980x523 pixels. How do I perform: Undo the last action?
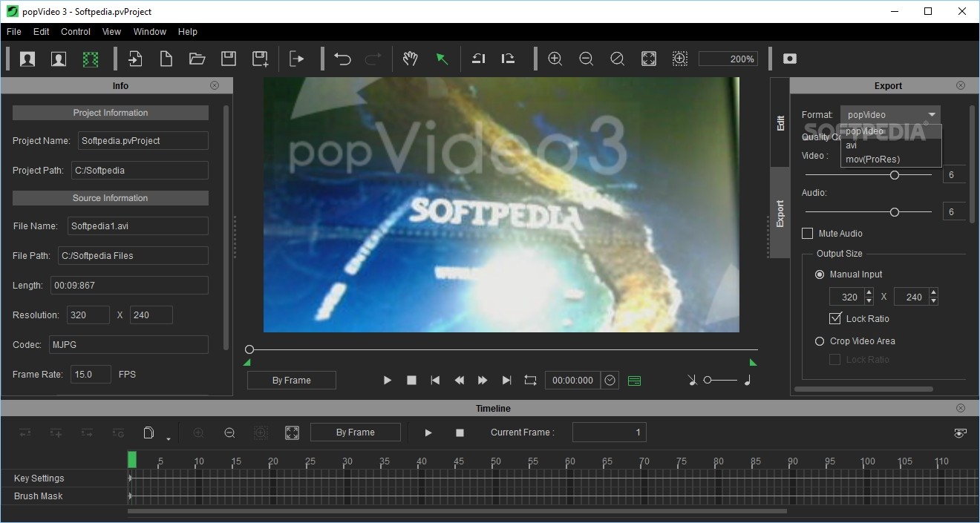(342, 59)
